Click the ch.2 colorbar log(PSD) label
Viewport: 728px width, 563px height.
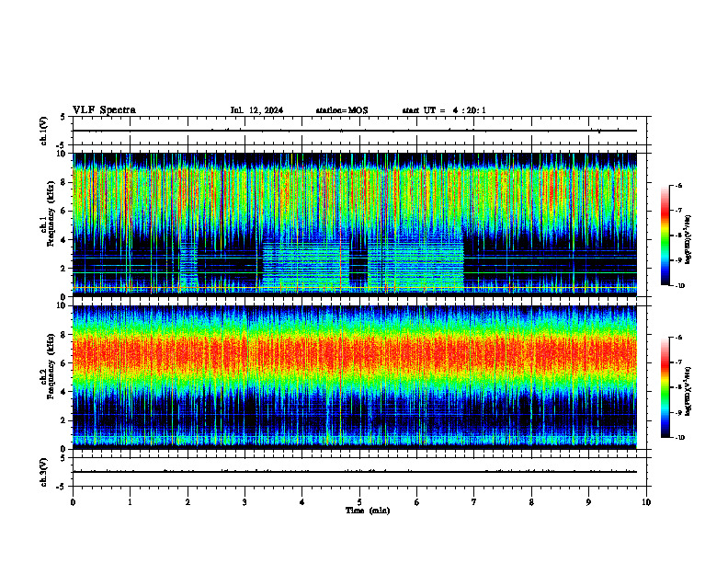click(688, 391)
